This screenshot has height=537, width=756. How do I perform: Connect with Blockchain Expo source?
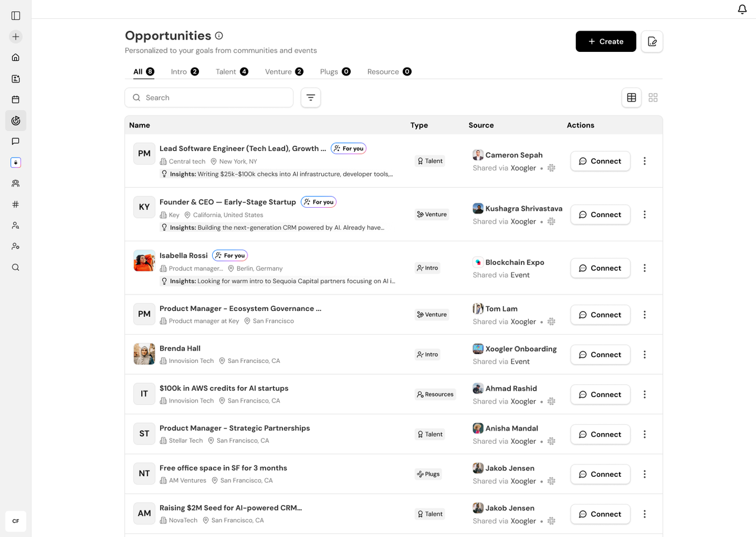click(600, 268)
